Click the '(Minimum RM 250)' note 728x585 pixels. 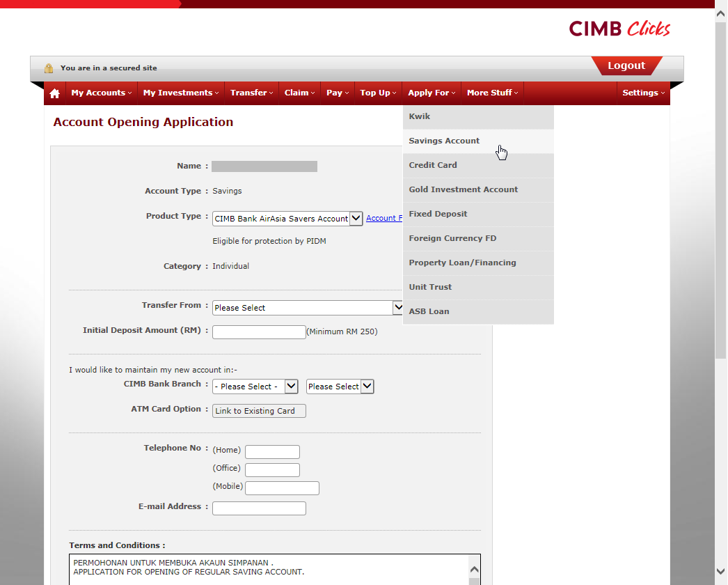(x=342, y=331)
